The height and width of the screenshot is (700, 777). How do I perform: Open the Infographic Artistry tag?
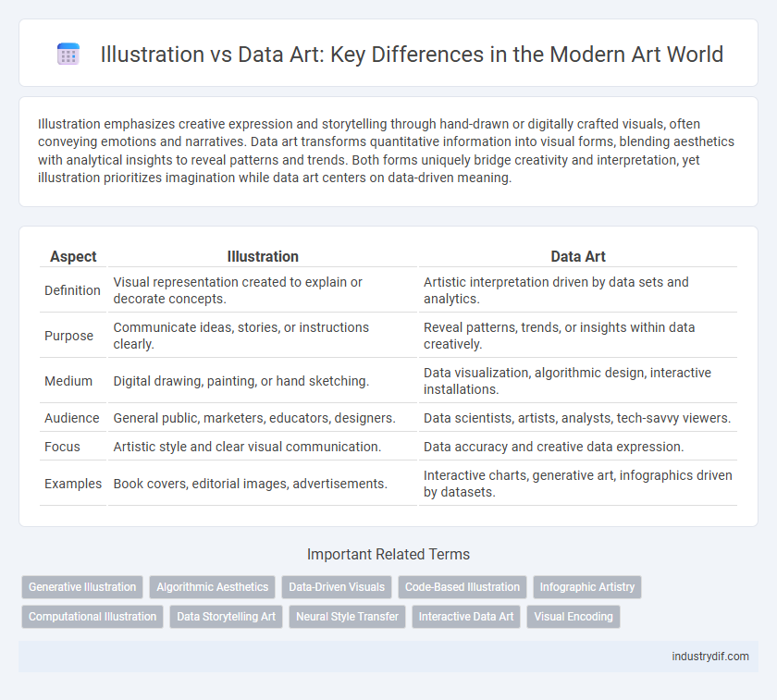tap(587, 587)
